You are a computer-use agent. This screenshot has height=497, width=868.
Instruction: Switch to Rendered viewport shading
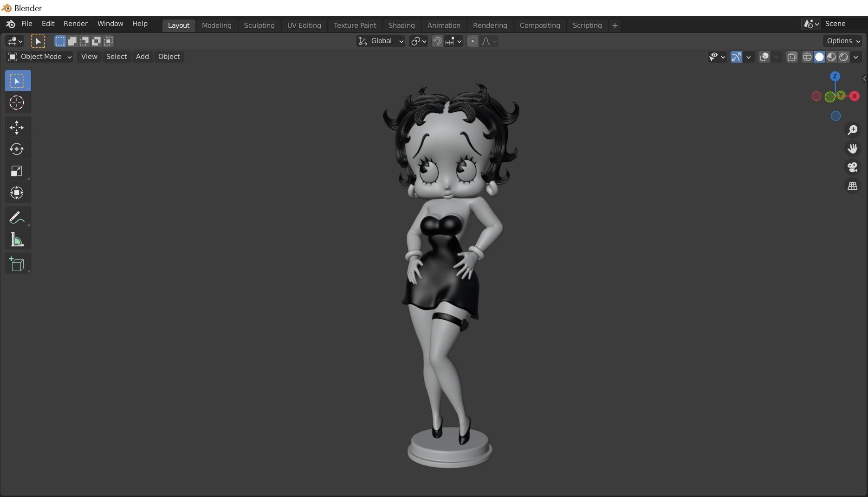[843, 57]
